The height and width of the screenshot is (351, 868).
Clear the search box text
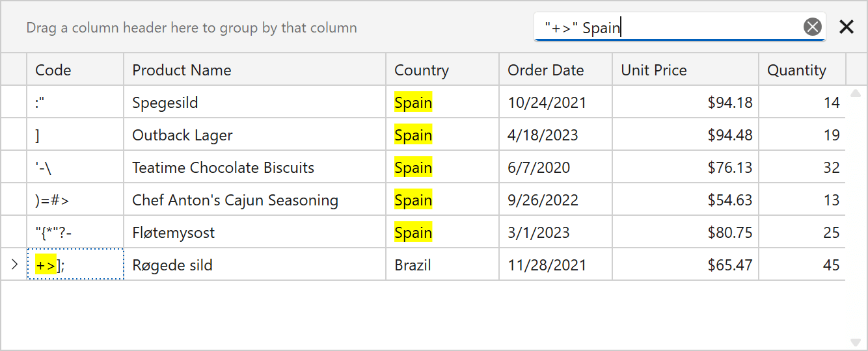point(812,27)
